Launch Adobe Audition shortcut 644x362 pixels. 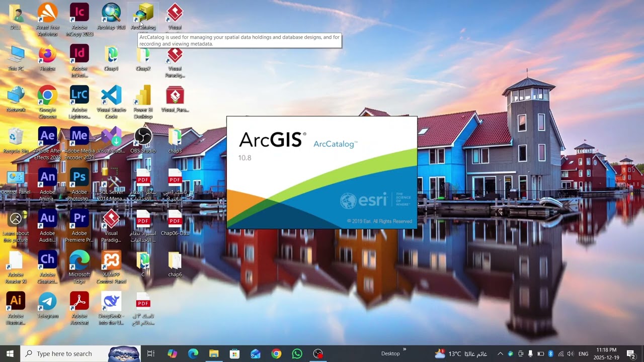[48, 226]
